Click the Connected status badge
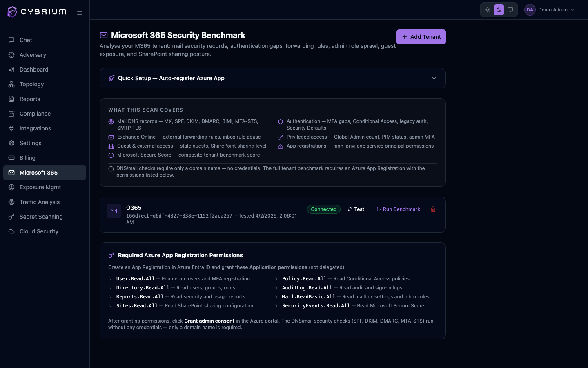 point(324,209)
